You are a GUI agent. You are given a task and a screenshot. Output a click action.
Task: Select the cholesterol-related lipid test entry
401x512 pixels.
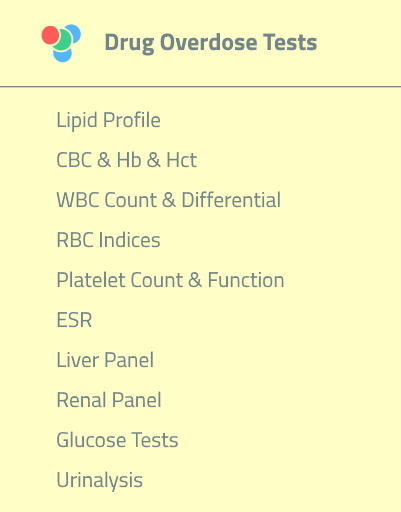coord(109,120)
